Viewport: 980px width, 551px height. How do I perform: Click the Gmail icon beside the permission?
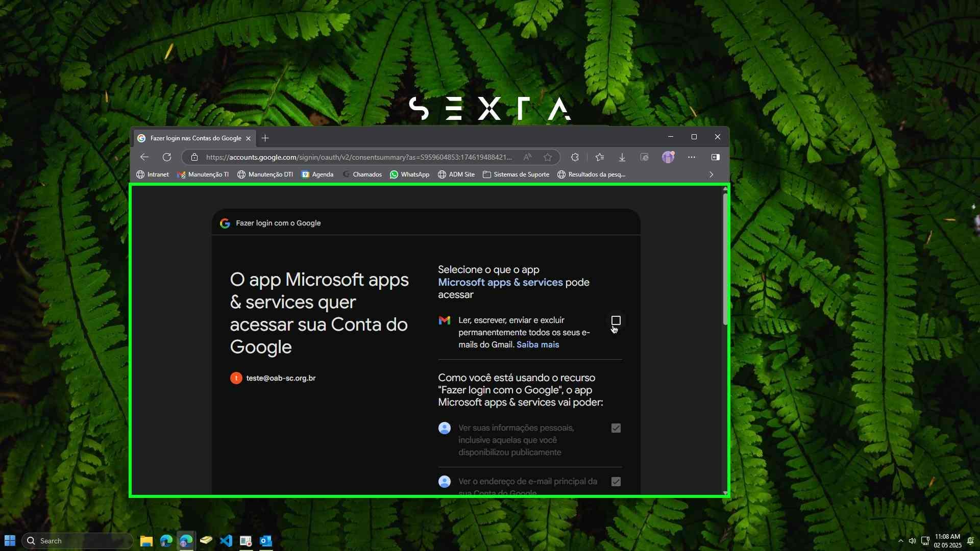pos(445,320)
